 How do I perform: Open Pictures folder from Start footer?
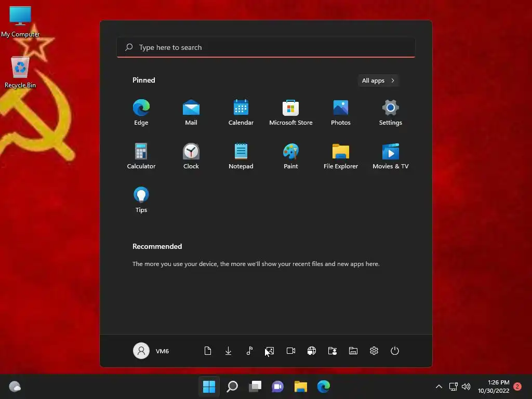tap(270, 351)
